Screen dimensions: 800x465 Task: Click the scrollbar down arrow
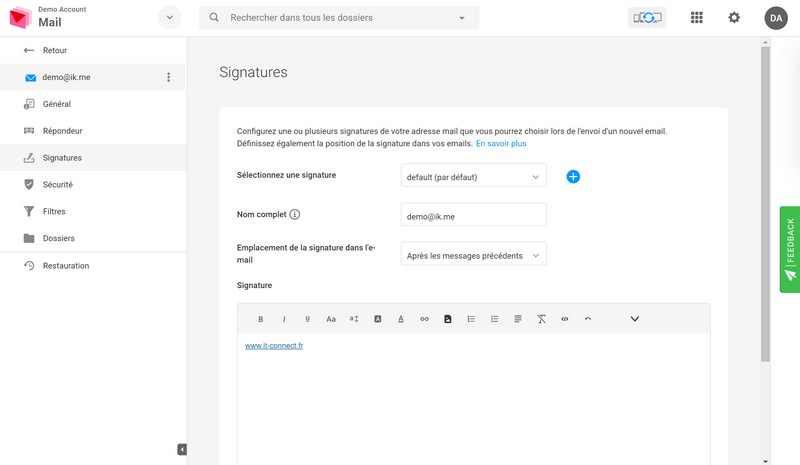coord(765,461)
